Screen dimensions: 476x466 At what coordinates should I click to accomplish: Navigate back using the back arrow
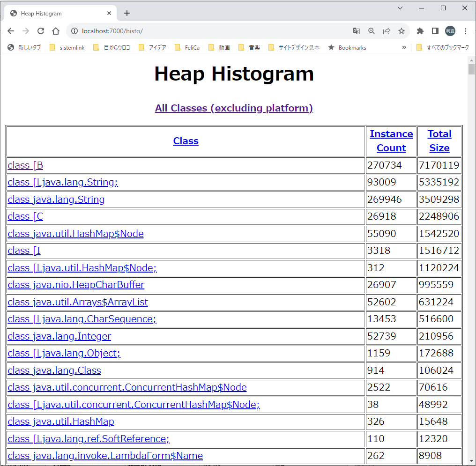click(11, 30)
